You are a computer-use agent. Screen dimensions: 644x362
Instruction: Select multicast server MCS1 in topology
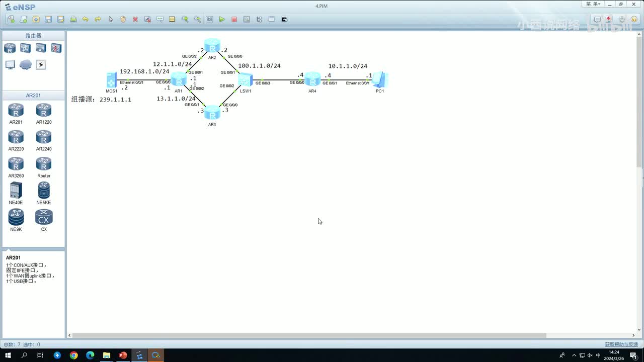point(112,80)
